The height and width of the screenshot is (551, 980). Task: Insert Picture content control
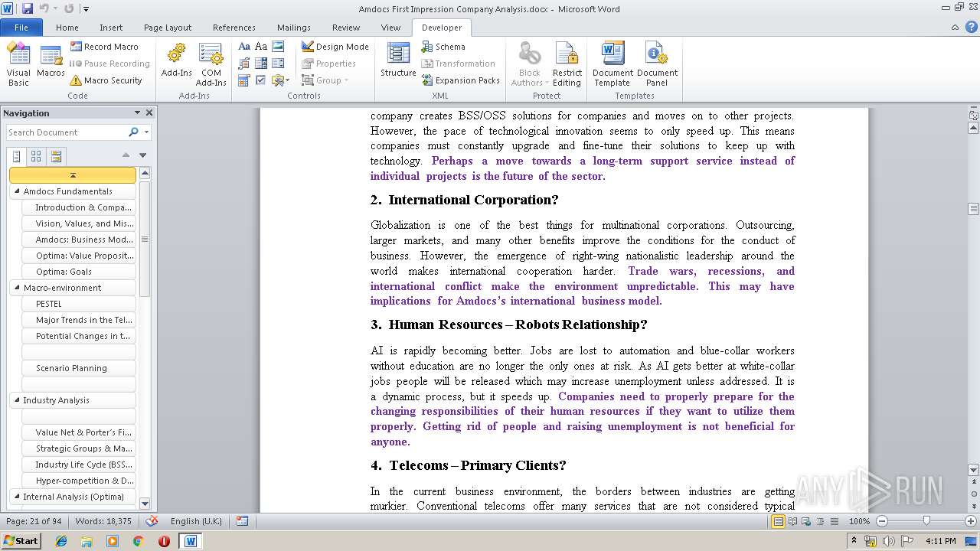(278, 47)
